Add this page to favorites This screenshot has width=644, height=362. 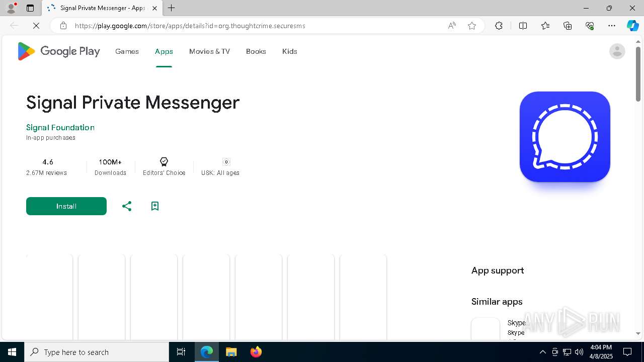[472, 26]
